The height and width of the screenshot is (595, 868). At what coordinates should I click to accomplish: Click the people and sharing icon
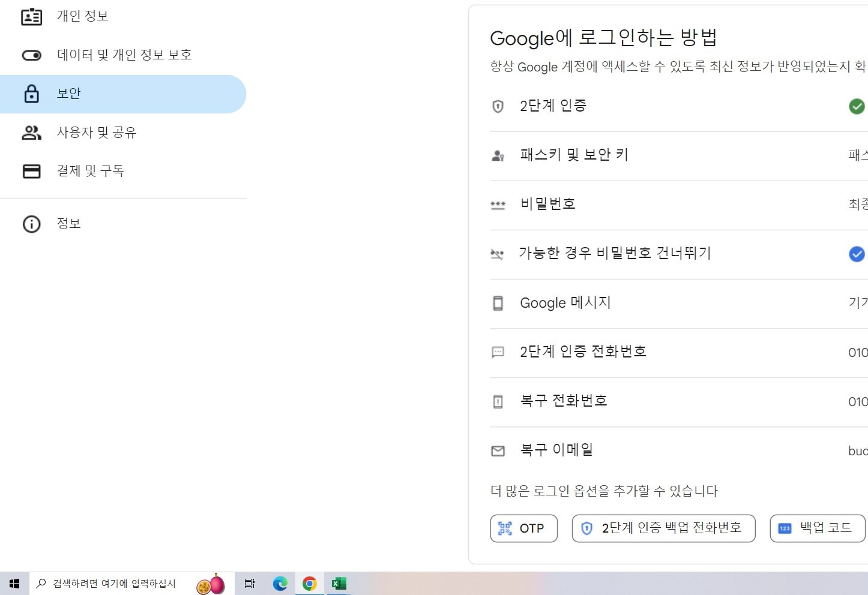tap(31, 133)
